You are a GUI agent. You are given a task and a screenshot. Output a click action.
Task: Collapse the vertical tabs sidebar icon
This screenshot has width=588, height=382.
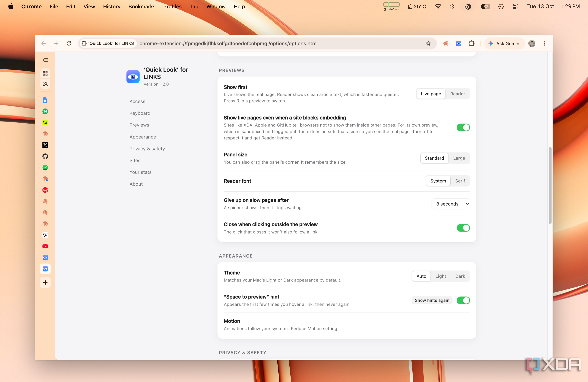pos(45,60)
